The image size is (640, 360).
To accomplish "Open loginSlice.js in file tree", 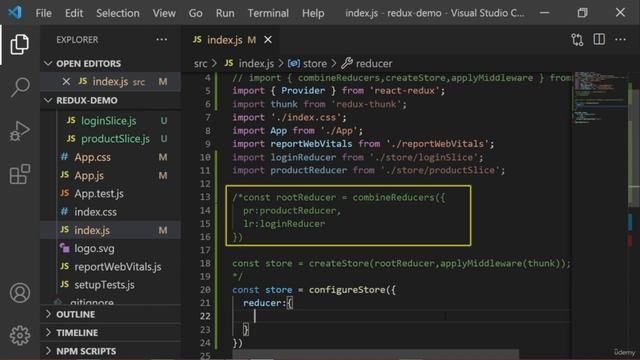I will pos(110,120).
